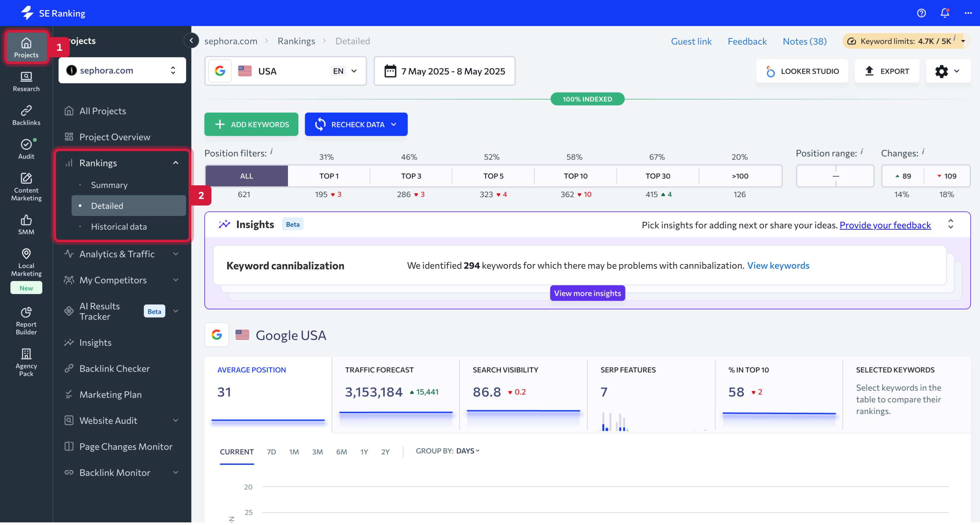Open settings gear menu
Viewport: 980px width, 525px height.
[x=948, y=71]
